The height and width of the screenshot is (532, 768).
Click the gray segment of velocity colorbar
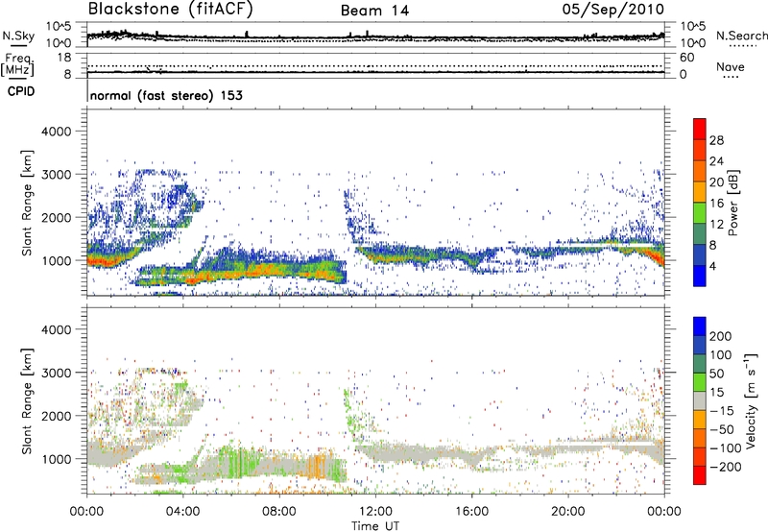tap(700, 400)
